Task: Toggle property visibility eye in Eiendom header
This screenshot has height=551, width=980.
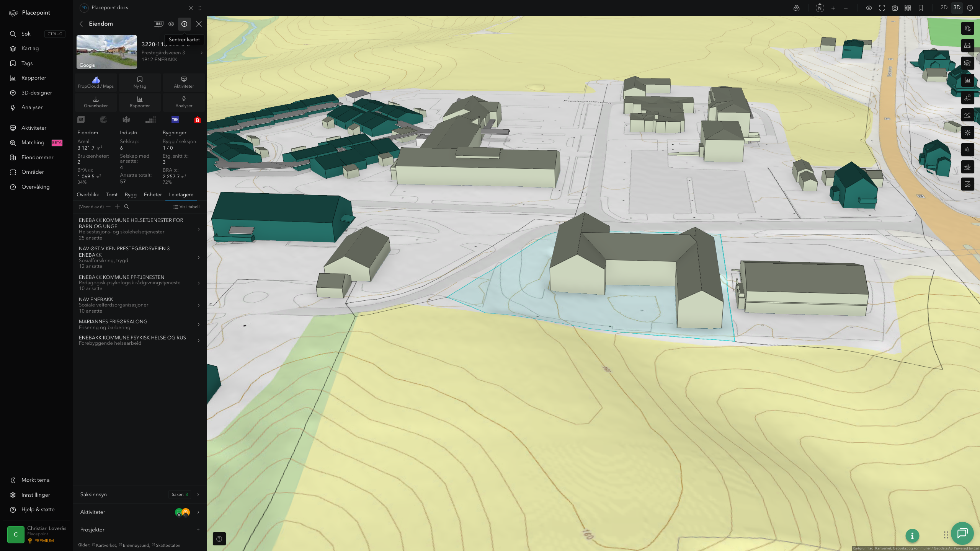Action: tap(171, 24)
